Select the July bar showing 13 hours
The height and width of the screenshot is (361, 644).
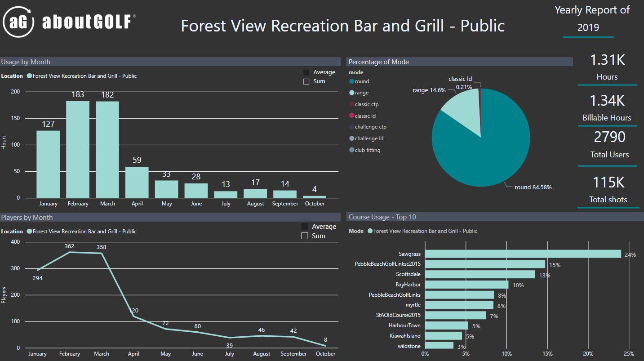click(226, 195)
